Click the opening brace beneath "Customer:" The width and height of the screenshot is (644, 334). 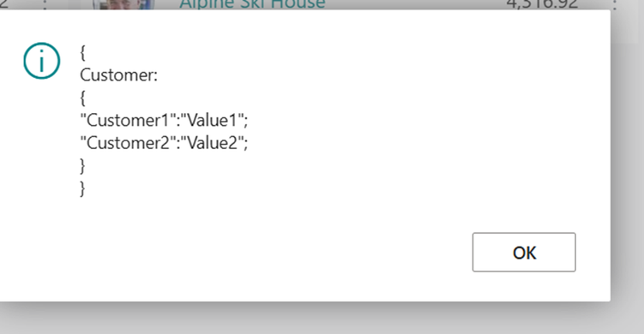click(82, 98)
